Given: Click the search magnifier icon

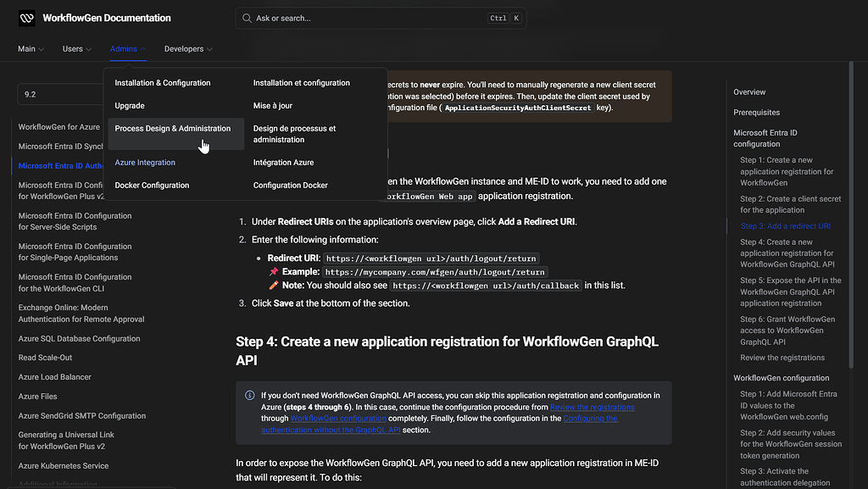Looking at the screenshot, I should point(246,18).
